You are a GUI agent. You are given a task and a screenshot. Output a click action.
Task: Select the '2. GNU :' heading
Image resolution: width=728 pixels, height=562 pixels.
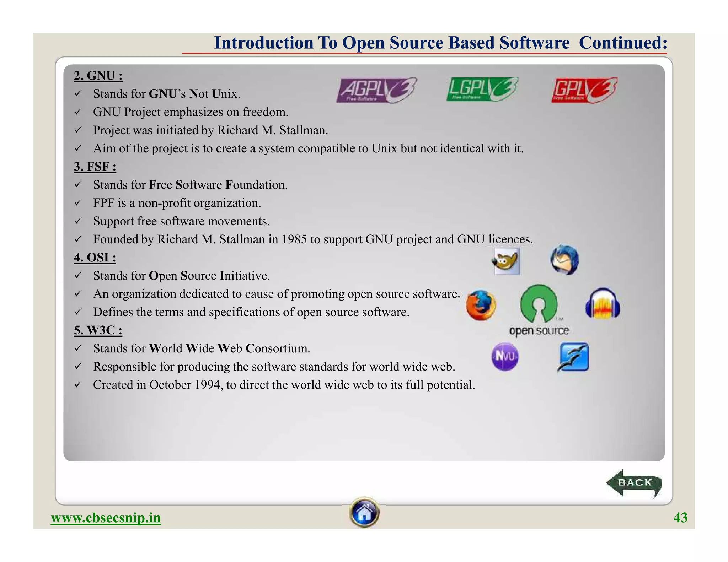tap(98, 76)
